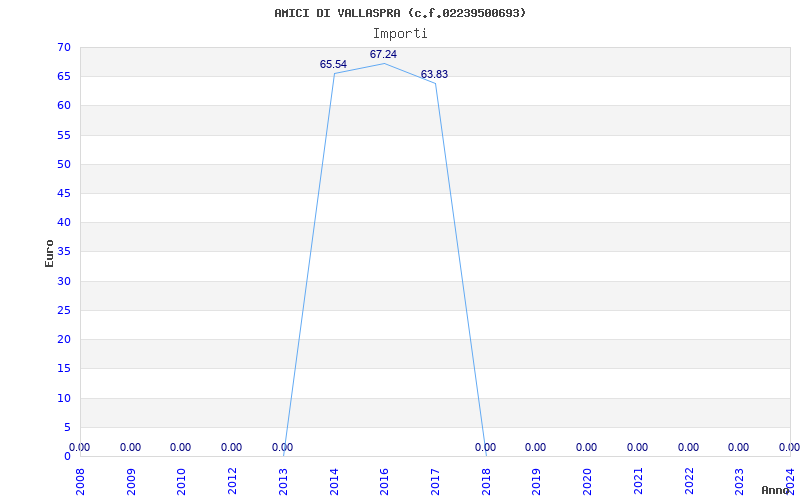Image resolution: width=800 pixels, height=500 pixels.
Task: Click the 0.00 value above 2023
Action: click(x=738, y=447)
